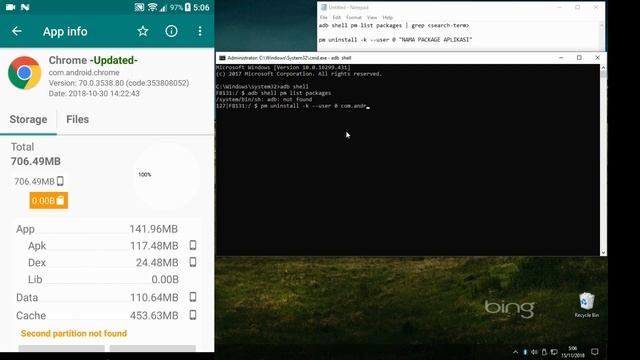Tap the phone icon in Data row
This screenshot has height=360, width=640.
point(193,297)
